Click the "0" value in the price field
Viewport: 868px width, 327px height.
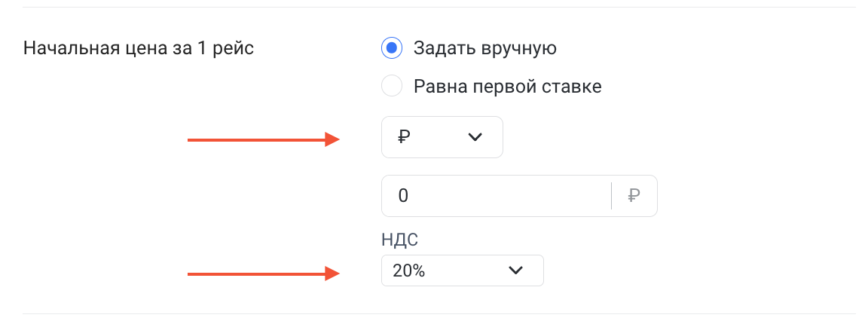403,196
